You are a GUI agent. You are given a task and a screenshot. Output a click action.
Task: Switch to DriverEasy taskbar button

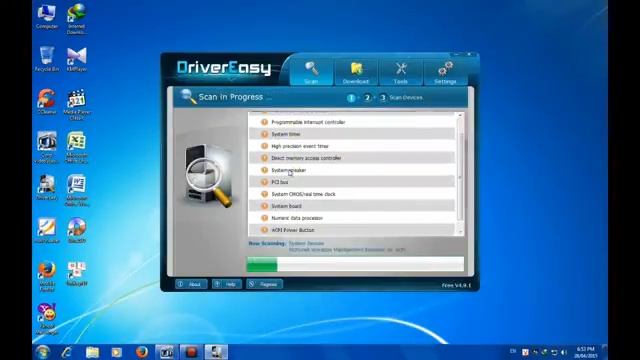point(216,352)
